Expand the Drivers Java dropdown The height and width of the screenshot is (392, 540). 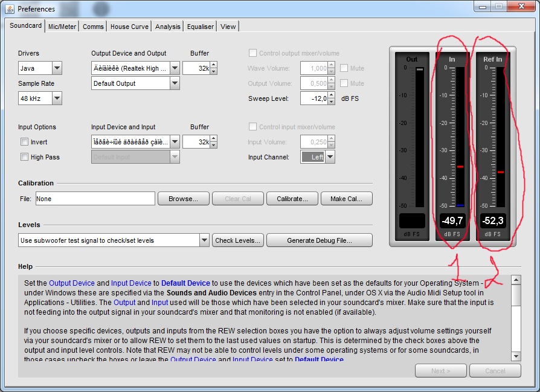click(57, 68)
